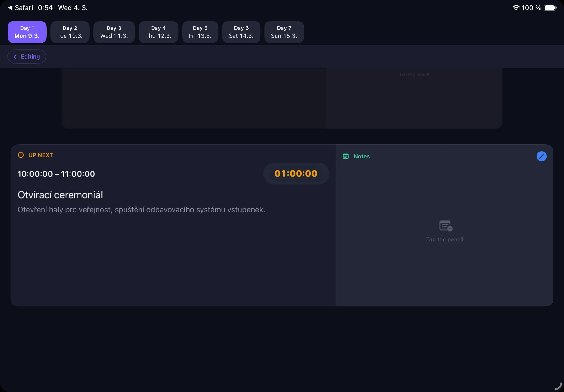The width and height of the screenshot is (564, 392).
Task: Switch to Day 5 Fri 13.3.
Action: pyautogui.click(x=200, y=32)
